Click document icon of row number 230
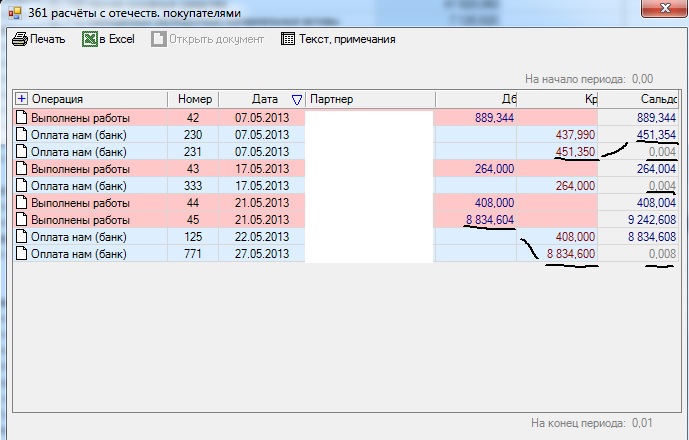Screen dimensions: 689x440 (22, 135)
